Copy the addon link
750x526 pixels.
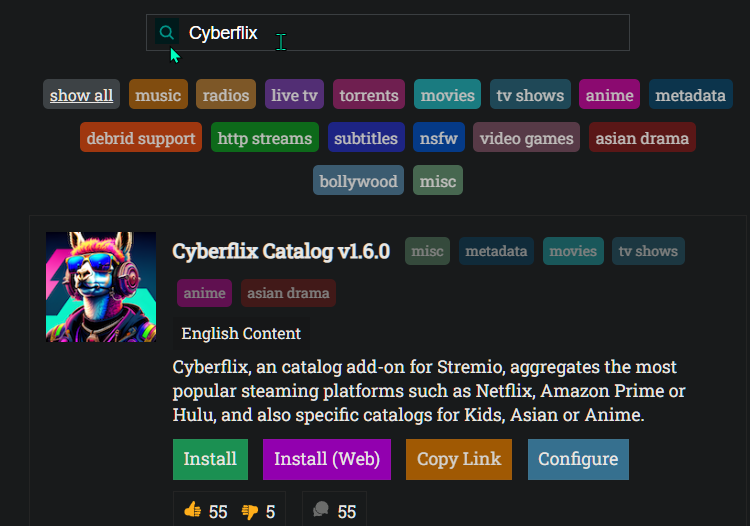tap(459, 459)
